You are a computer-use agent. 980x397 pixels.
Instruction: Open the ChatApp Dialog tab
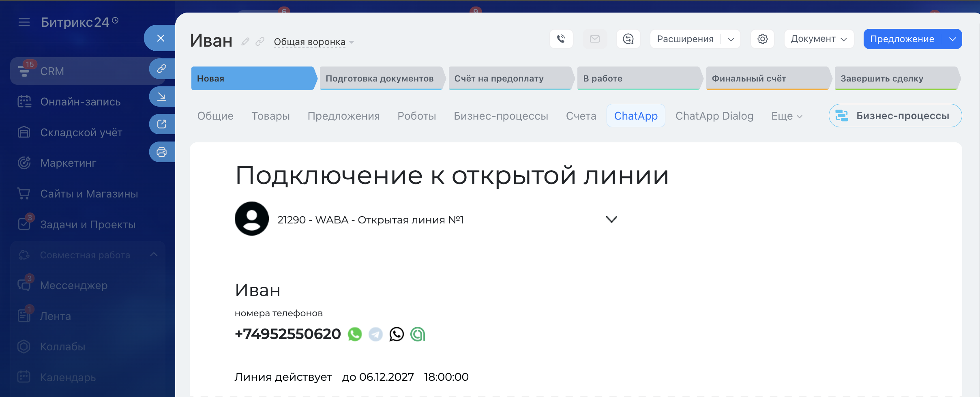click(714, 116)
